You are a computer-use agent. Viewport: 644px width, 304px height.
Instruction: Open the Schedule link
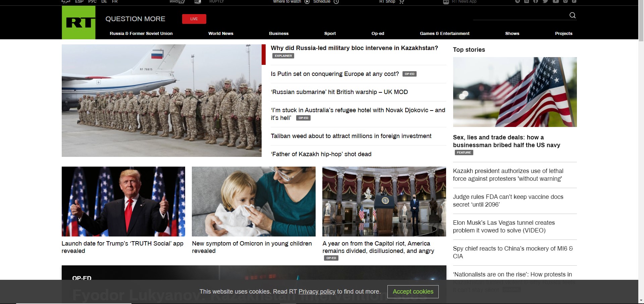[322, 1]
